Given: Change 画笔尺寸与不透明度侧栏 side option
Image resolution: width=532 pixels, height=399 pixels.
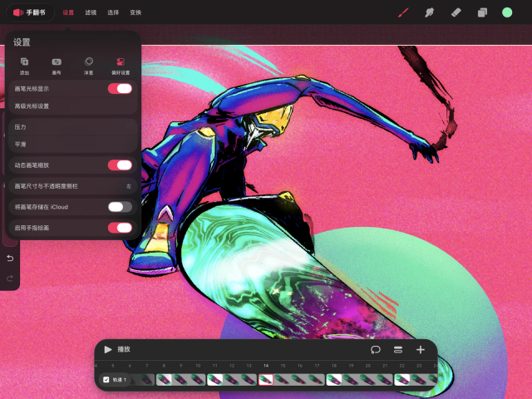Looking at the screenshot, I should (x=73, y=186).
